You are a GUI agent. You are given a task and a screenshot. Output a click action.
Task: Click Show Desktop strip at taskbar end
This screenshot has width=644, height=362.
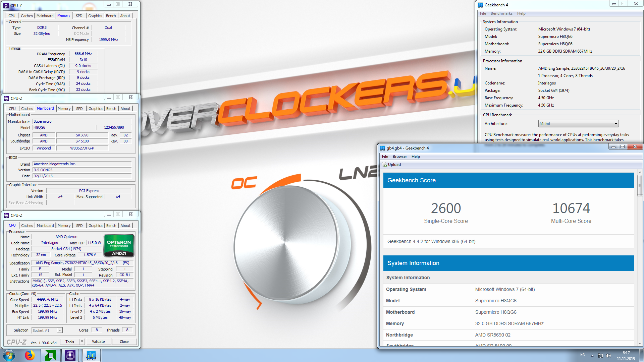pos(641,356)
